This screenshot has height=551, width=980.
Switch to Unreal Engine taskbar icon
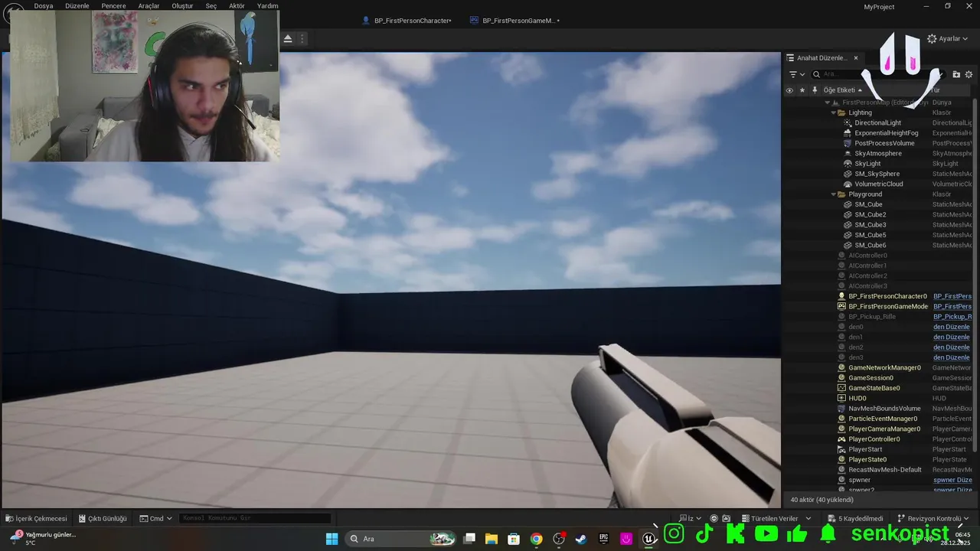648,539
